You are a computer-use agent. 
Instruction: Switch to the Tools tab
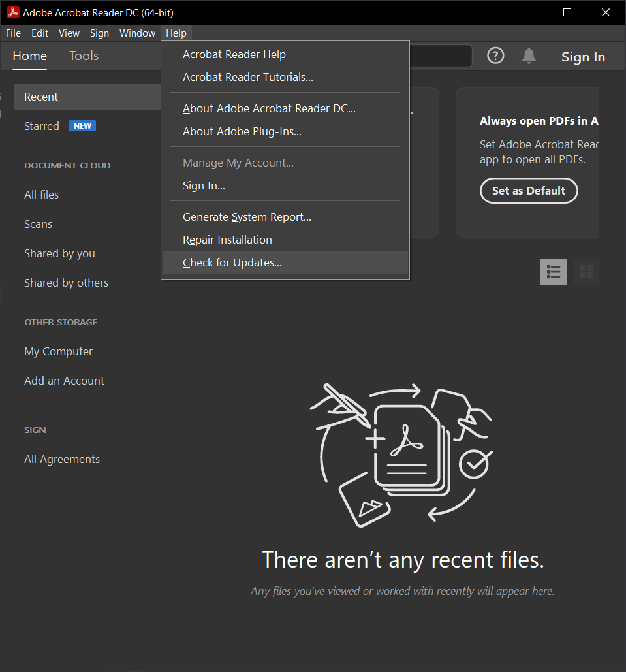tap(84, 56)
